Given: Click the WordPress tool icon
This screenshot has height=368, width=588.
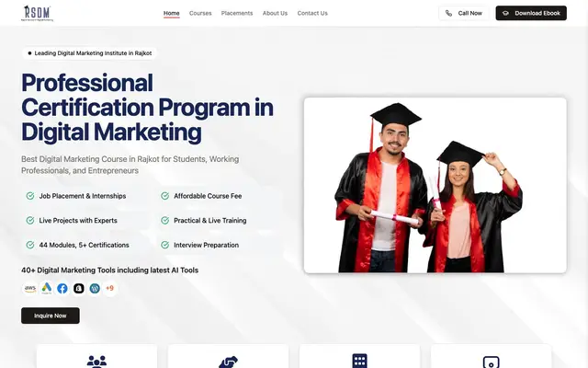Looking at the screenshot, I should 95,288.
